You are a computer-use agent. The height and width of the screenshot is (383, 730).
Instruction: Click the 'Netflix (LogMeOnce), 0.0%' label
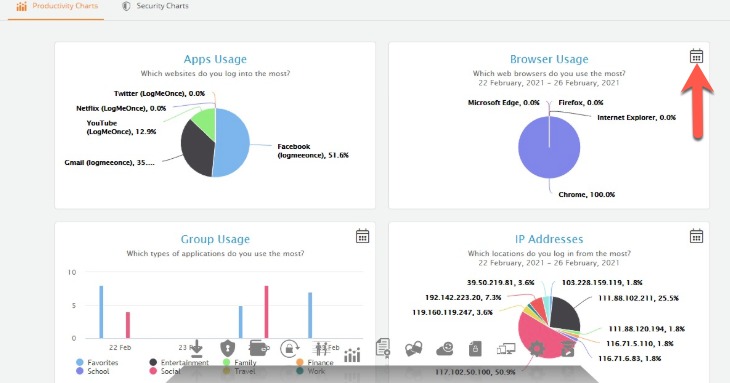coord(121,108)
